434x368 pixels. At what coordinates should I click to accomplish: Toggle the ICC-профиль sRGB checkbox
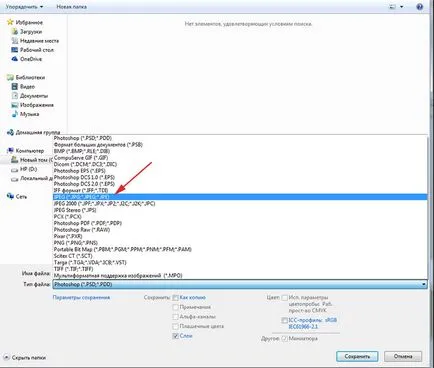tap(284, 320)
